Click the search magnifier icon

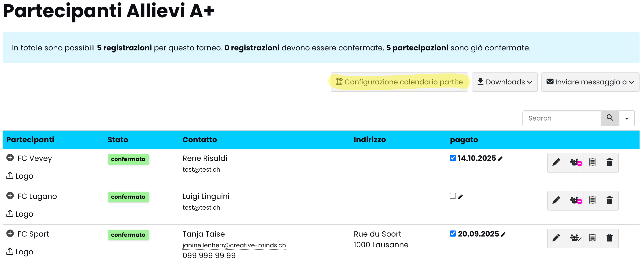point(610,118)
